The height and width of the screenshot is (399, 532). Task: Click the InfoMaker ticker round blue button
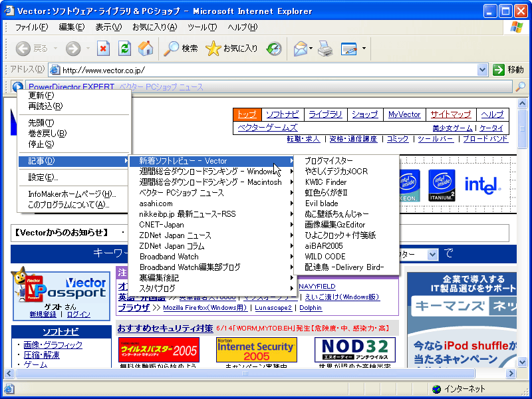coord(18,87)
